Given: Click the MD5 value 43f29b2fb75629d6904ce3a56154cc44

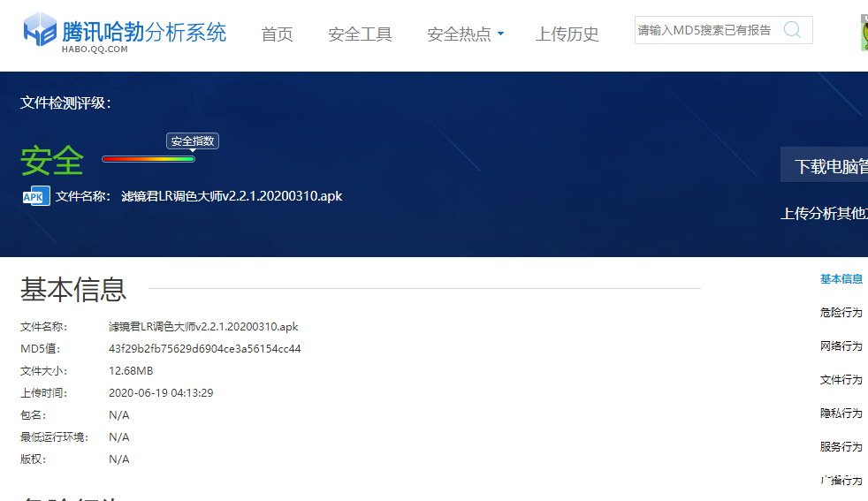Looking at the screenshot, I should [205, 349].
